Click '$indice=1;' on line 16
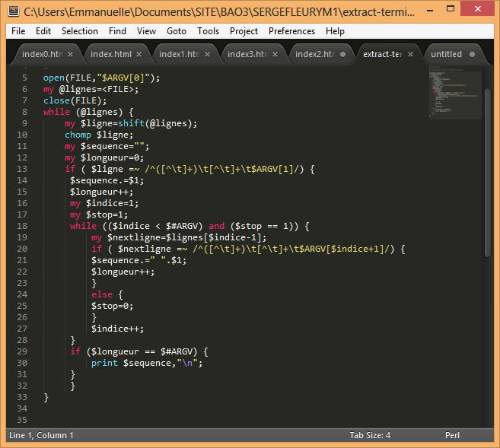Image resolution: width=500 pixels, height=448 pixels. point(112,203)
